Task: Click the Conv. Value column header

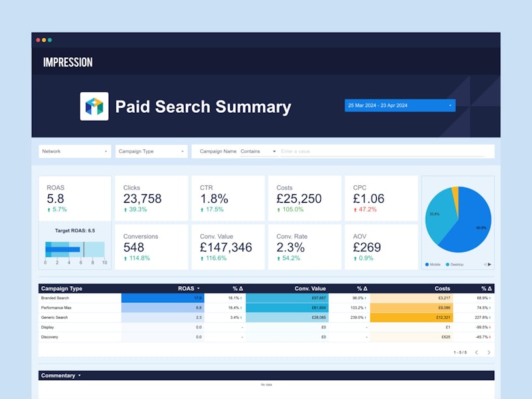Action: (310, 288)
